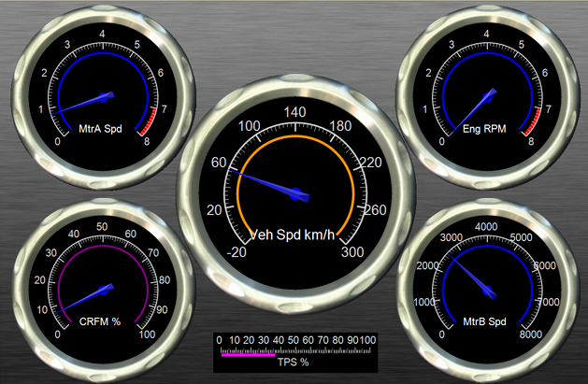Click the red redline zone on Eng RPM gauge

(533, 121)
